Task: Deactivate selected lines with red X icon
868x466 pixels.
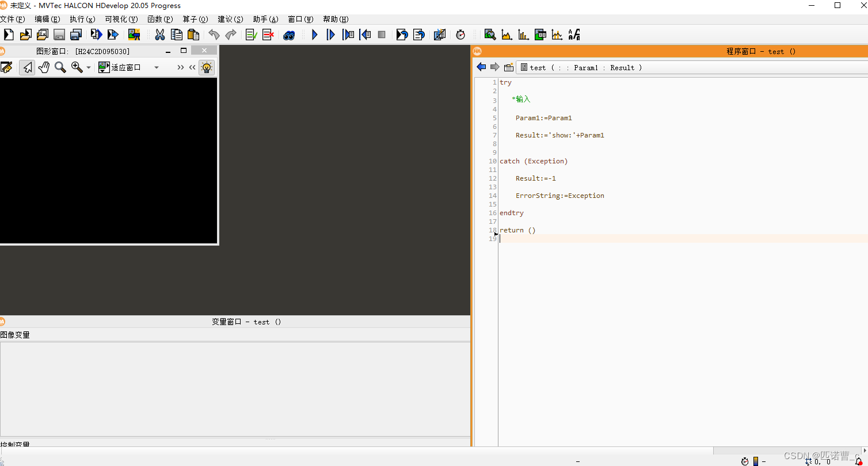Action: tap(268, 35)
